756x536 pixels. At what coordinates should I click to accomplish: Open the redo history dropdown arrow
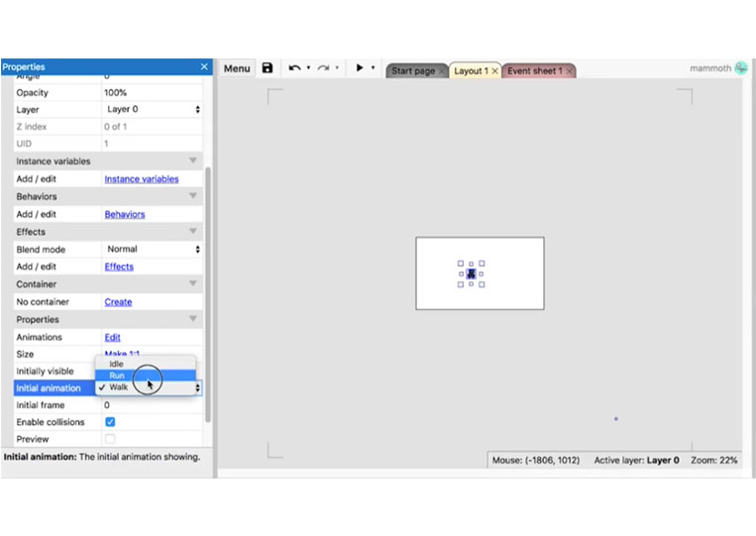(x=337, y=68)
